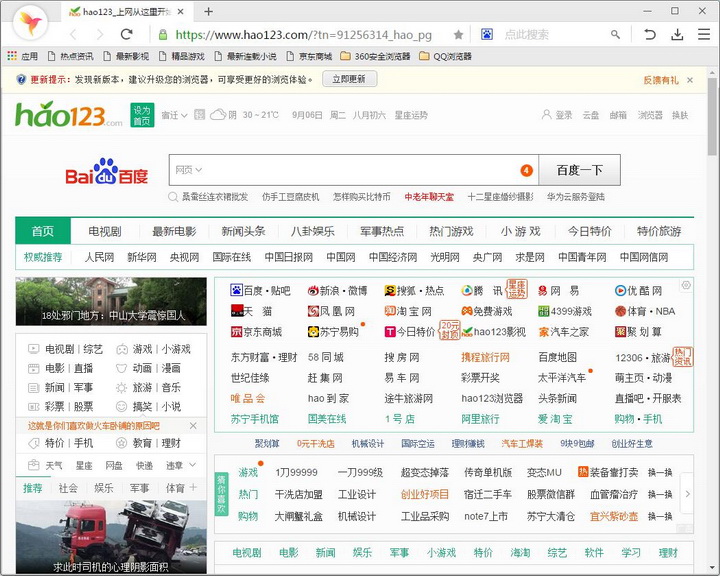Close the train sleeper ad banner
Viewport: 720px width, 576px height.
coord(193,426)
